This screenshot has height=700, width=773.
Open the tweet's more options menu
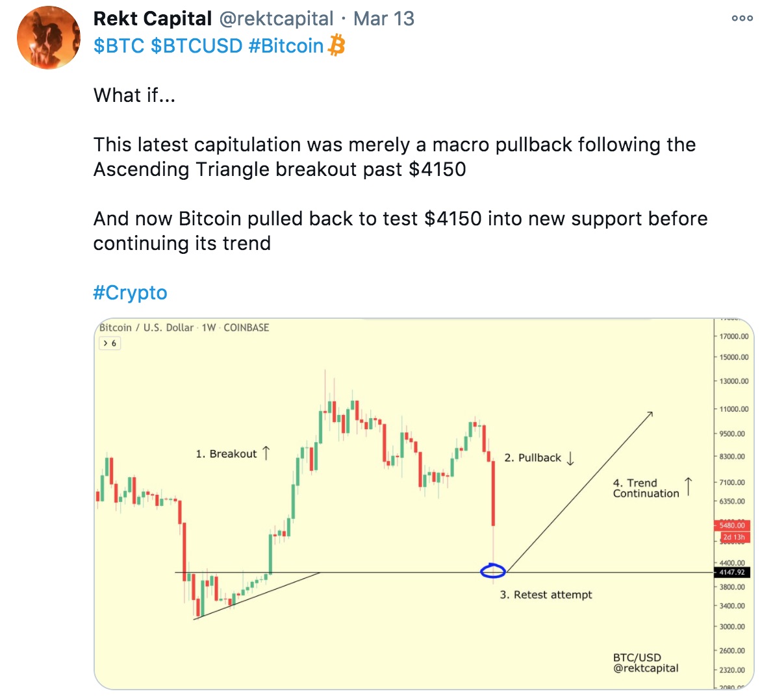pyautogui.click(x=742, y=18)
